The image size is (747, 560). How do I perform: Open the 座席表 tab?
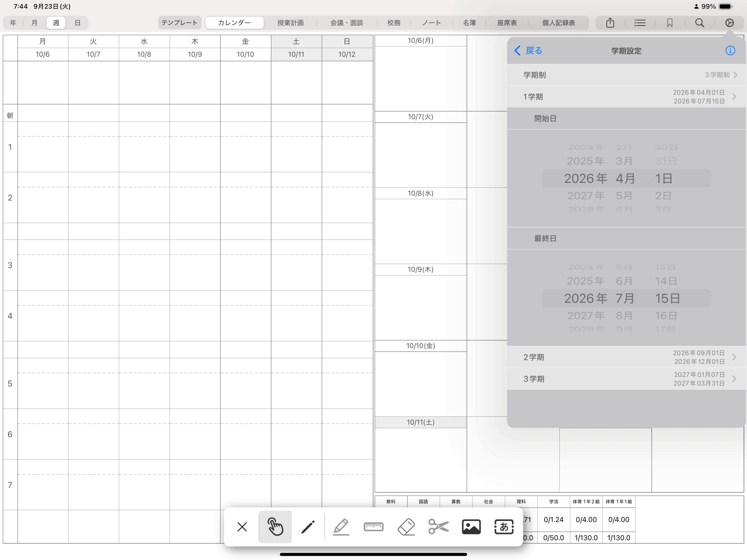click(507, 23)
